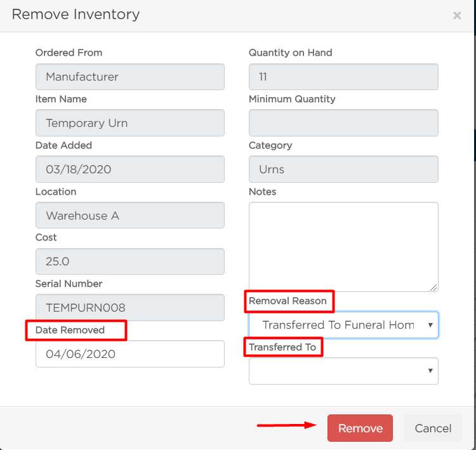
Task: Click the Cost field showing 25.0
Action: 130,261
